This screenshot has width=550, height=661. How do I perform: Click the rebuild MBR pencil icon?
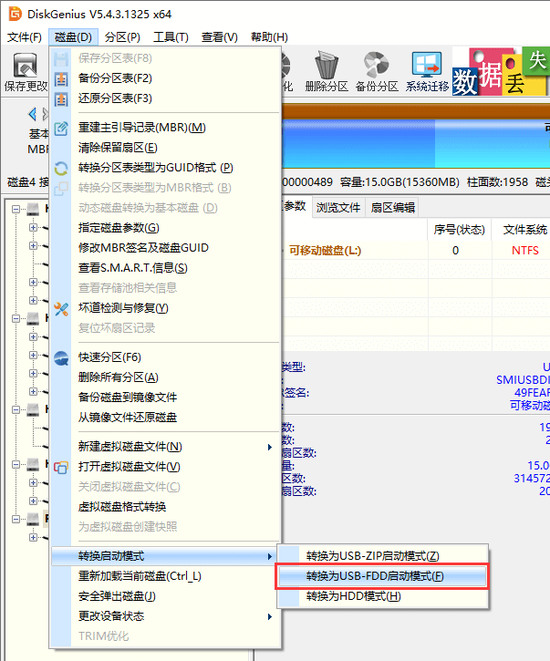pyautogui.click(x=61, y=128)
